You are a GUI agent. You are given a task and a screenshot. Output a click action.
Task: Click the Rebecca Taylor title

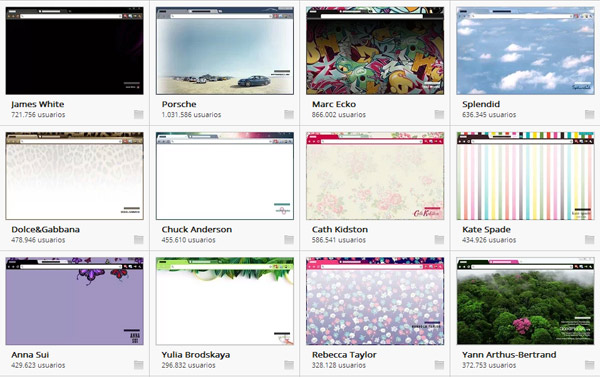coord(344,355)
